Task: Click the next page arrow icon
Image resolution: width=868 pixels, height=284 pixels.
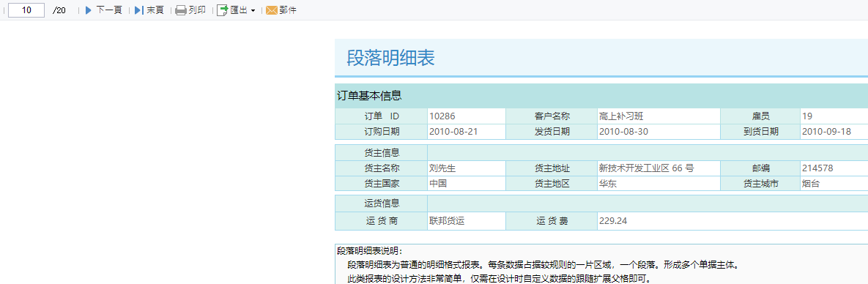Action: pyautogui.click(x=89, y=10)
